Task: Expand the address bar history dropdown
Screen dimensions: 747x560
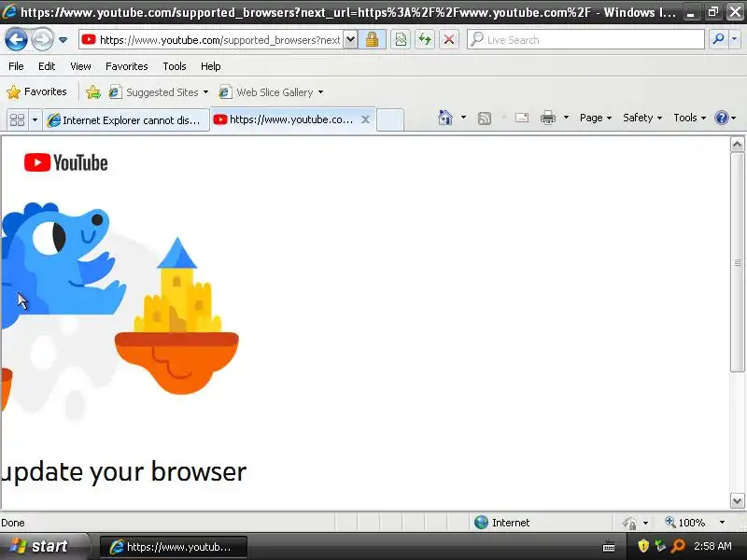Action: coord(350,39)
